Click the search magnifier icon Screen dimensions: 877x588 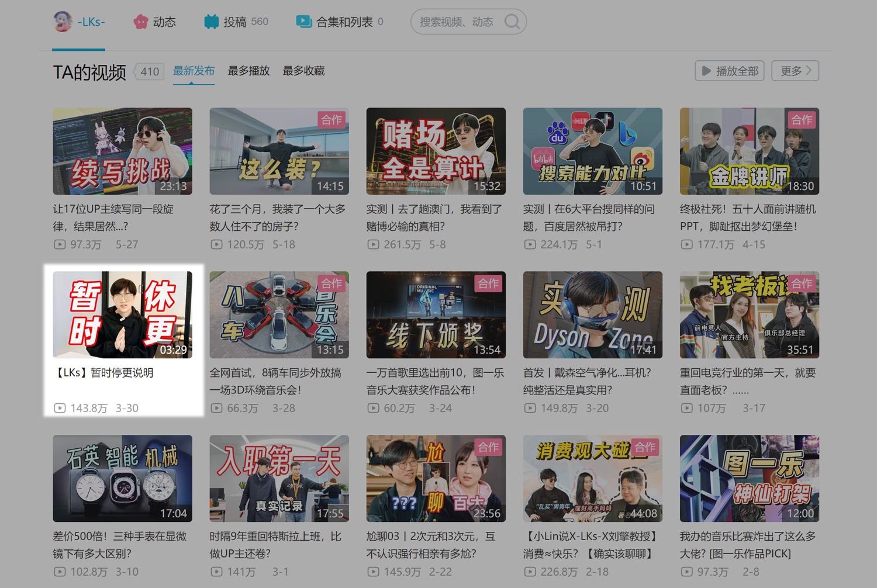click(512, 22)
